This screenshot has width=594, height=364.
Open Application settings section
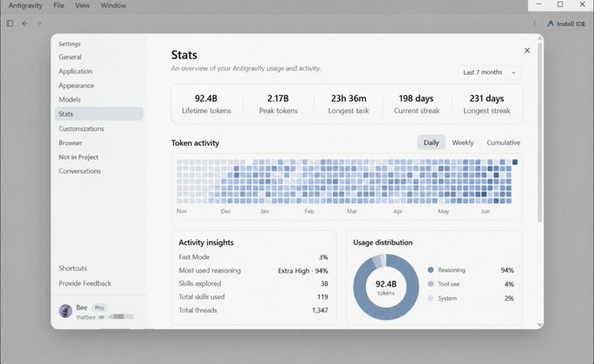coord(75,71)
